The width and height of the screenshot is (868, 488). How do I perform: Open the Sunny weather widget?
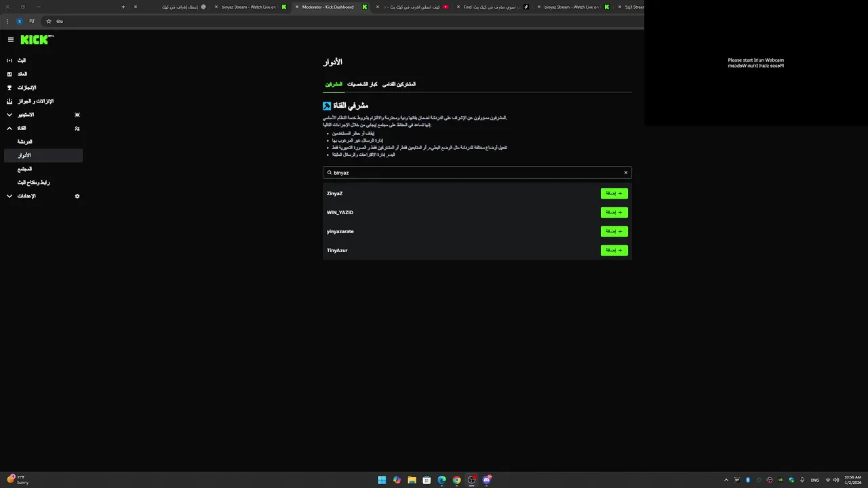pos(18,480)
